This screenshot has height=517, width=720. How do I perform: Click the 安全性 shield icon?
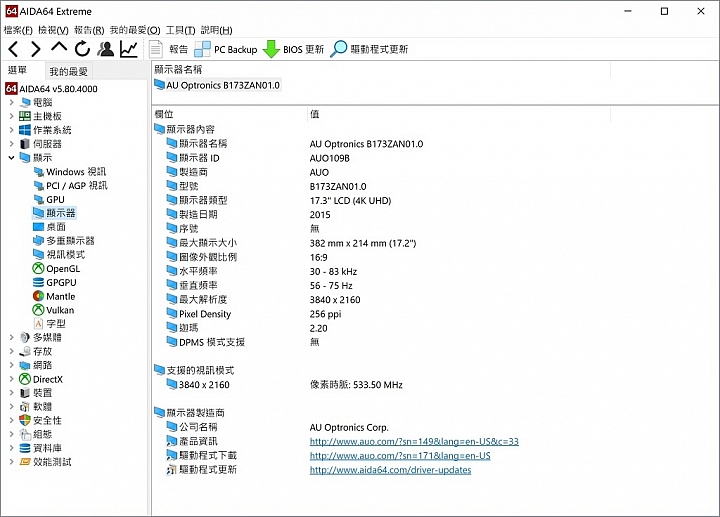coord(25,421)
